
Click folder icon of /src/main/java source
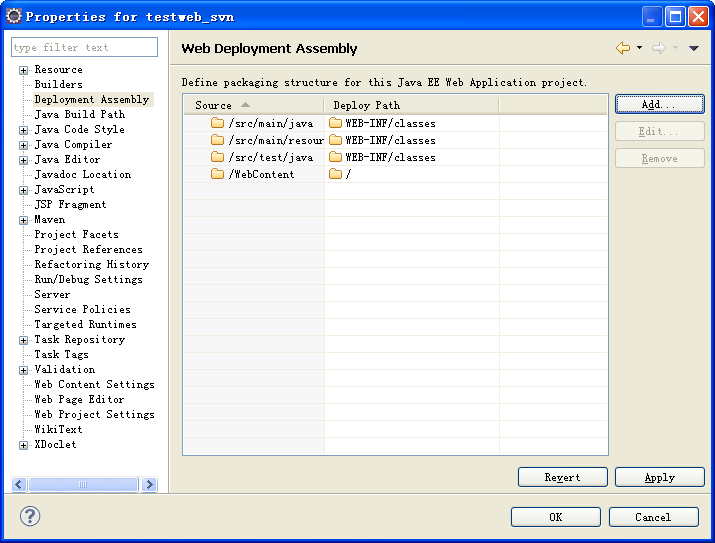pyautogui.click(x=218, y=123)
